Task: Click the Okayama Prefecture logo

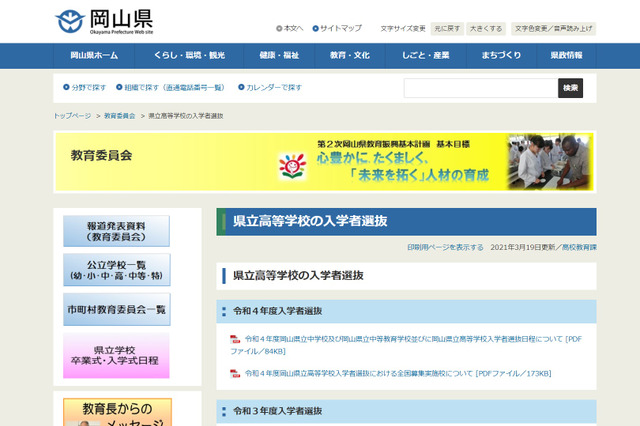Action: pyautogui.click(x=104, y=22)
